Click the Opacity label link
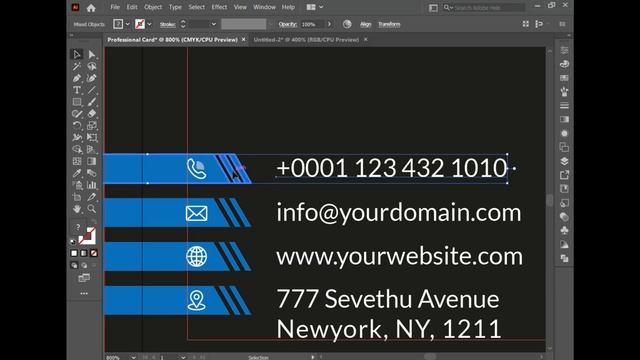This screenshot has height=360, width=640. coord(288,24)
